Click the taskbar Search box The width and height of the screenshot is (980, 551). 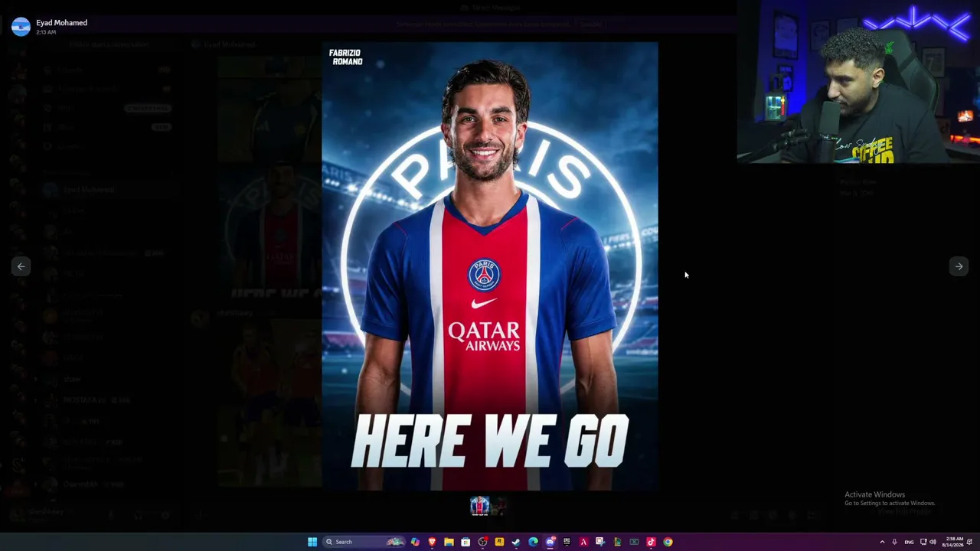[364, 542]
